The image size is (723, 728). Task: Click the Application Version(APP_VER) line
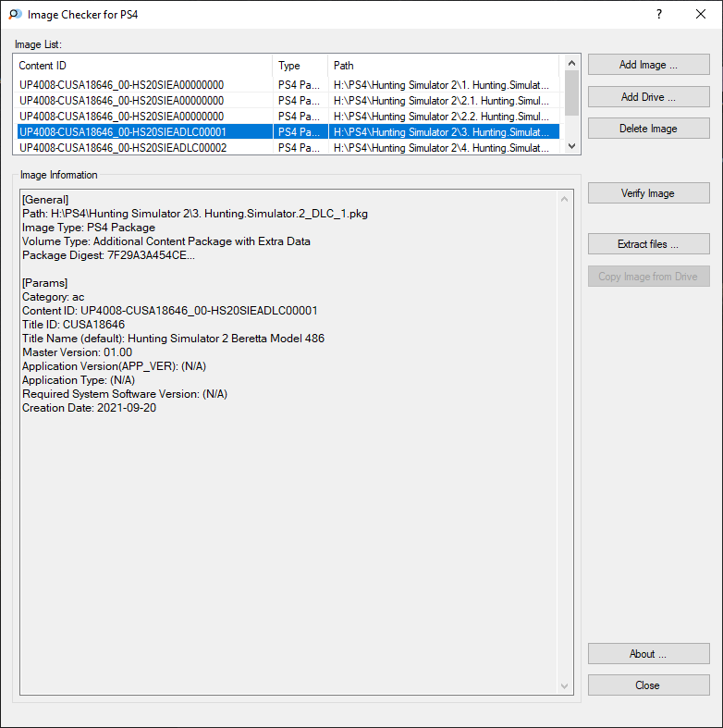click(x=114, y=366)
